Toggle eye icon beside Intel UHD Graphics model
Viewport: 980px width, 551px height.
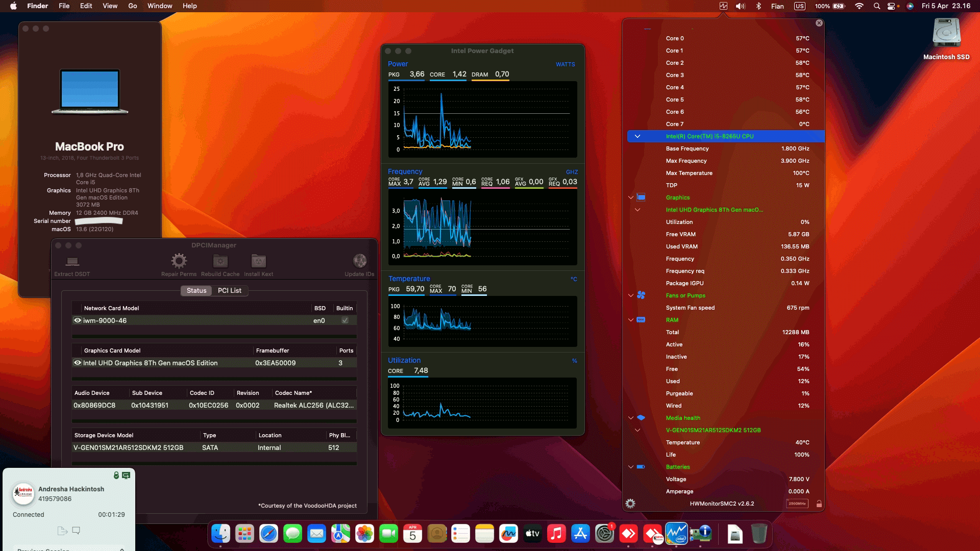[77, 363]
